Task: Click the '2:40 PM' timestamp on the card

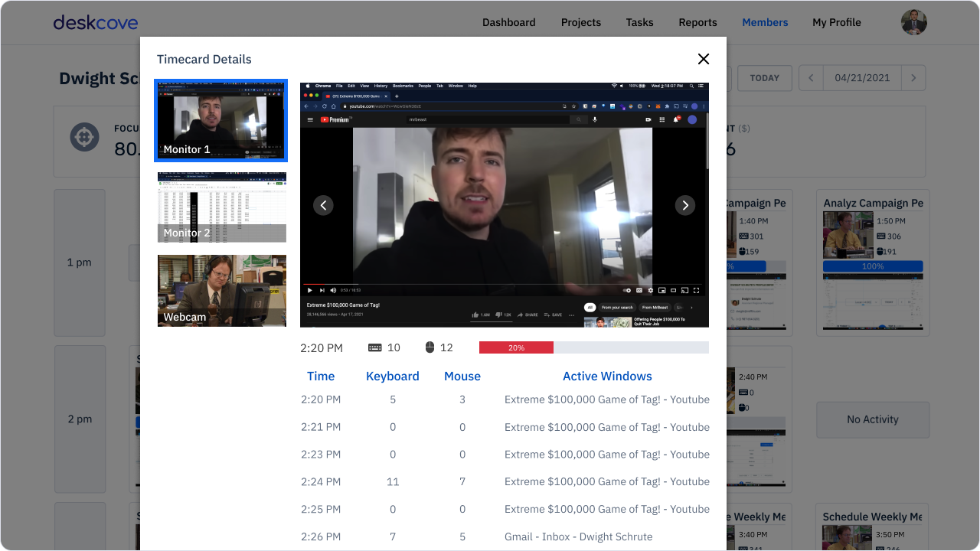Action: pos(753,377)
